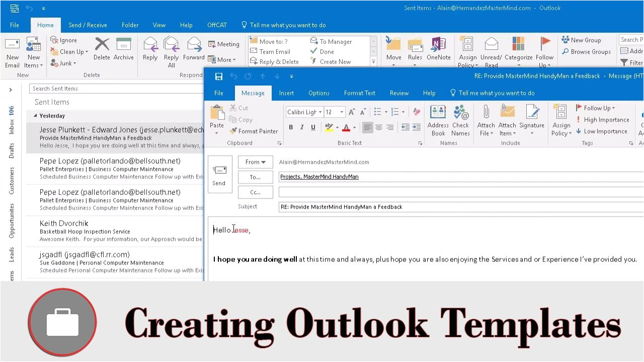
Task: Toggle Bold formatting in Basic Text
Action: [x=291, y=128]
